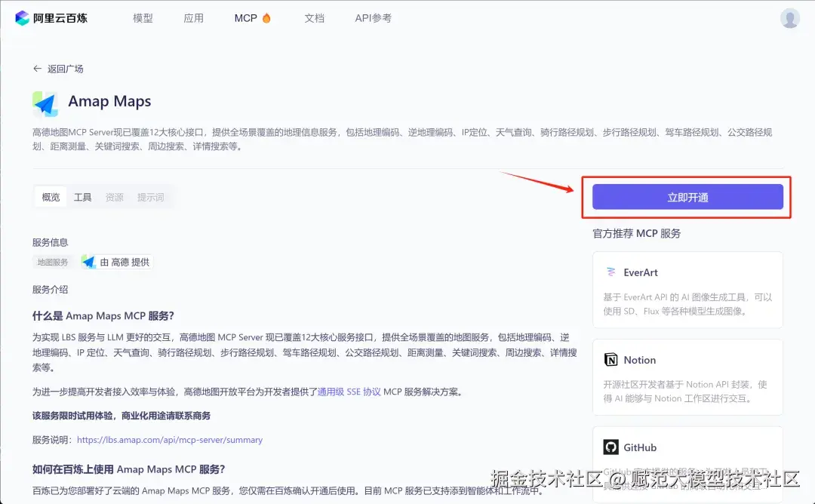This screenshot has height=504, width=815.
Task: Select API参考 in the navigation bar
Action: (372, 17)
